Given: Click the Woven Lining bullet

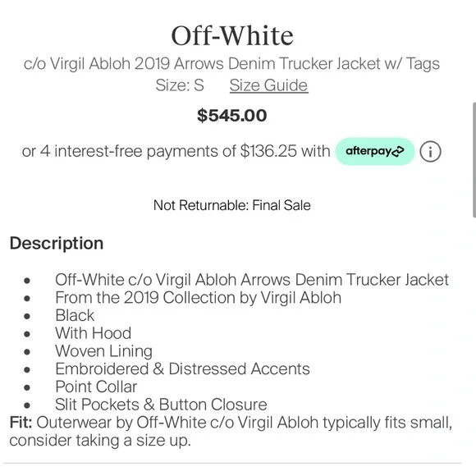Looking at the screenshot, I should point(104,351).
